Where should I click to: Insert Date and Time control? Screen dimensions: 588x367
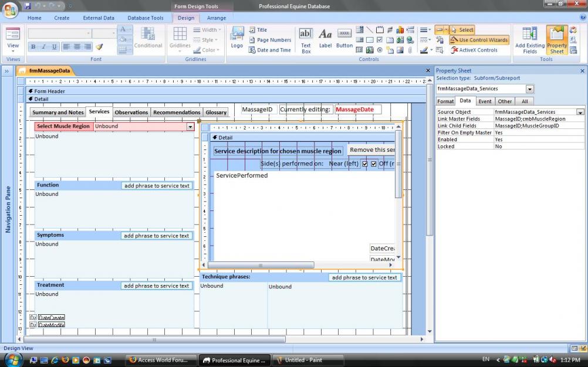point(269,50)
